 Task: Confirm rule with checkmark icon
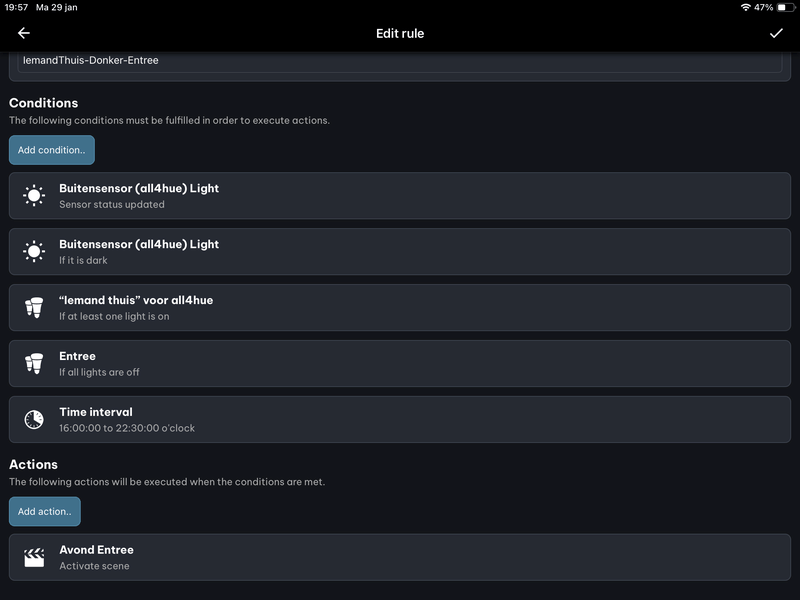[x=776, y=33]
